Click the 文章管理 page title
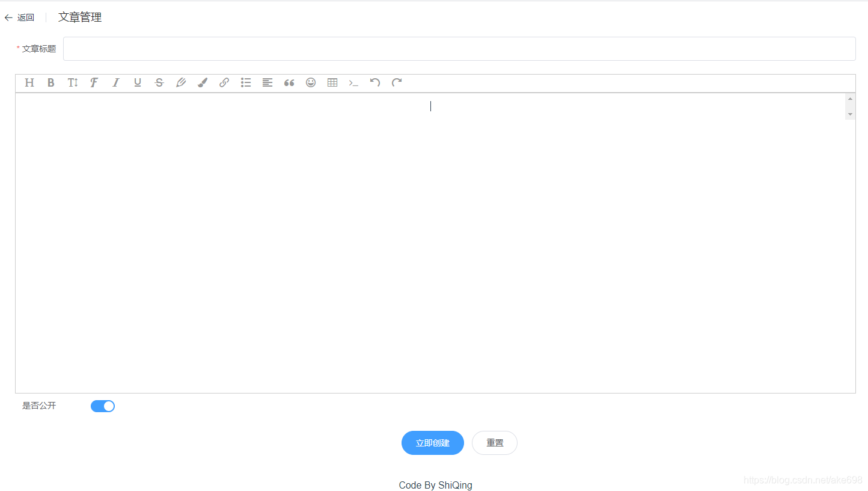Image resolution: width=868 pixels, height=491 pixels. pos(80,17)
